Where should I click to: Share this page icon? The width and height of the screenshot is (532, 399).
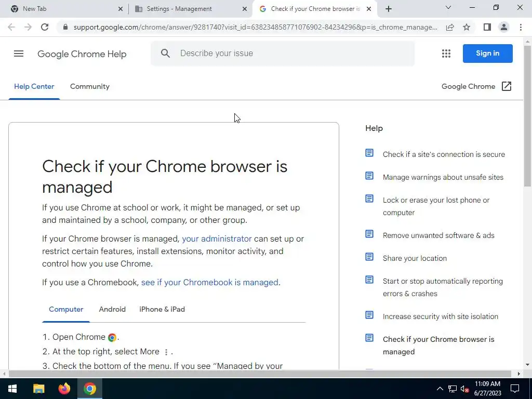[450, 27]
